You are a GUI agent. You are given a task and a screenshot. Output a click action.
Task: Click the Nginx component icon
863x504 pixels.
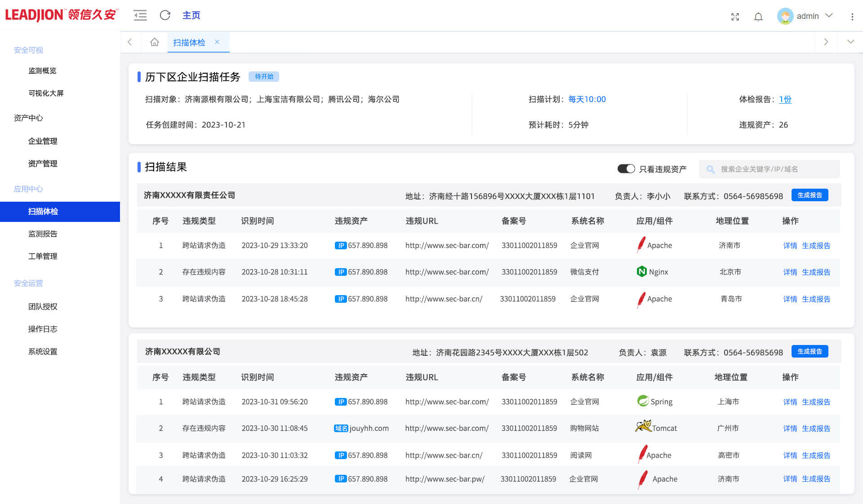click(641, 271)
